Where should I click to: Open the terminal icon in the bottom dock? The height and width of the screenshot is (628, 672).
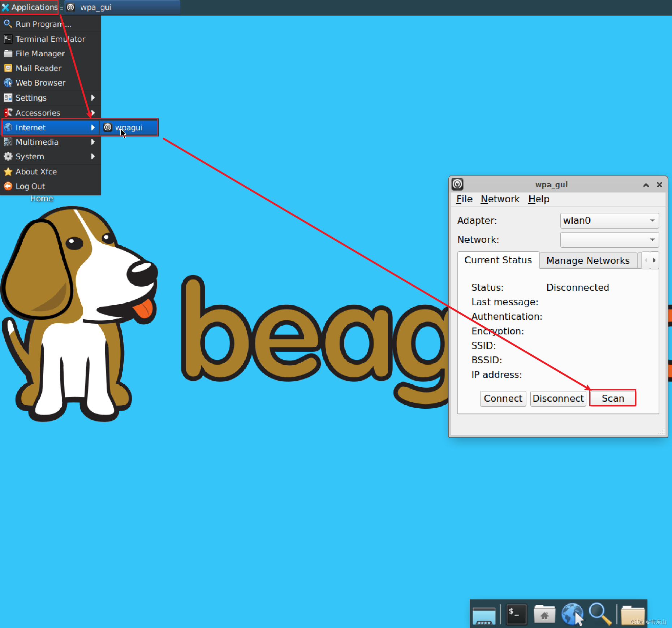tap(516, 615)
